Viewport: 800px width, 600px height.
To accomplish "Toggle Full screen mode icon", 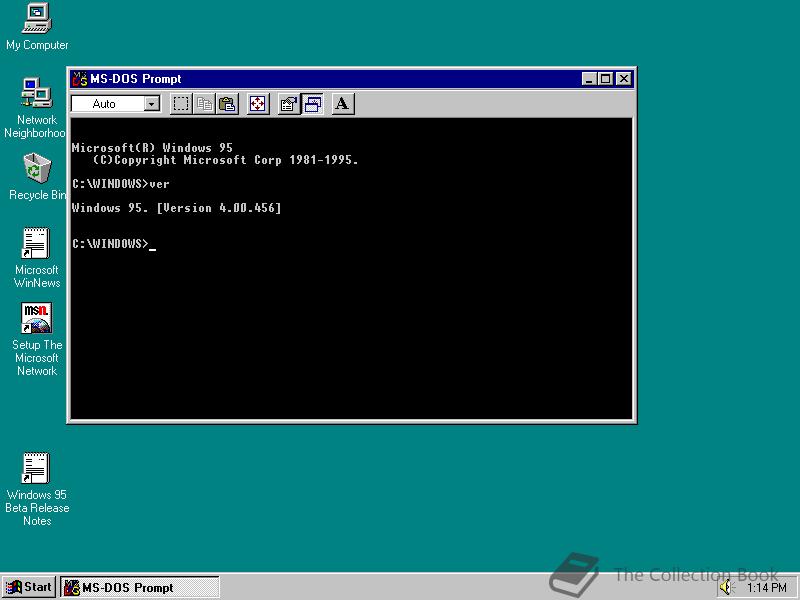I will (258, 104).
